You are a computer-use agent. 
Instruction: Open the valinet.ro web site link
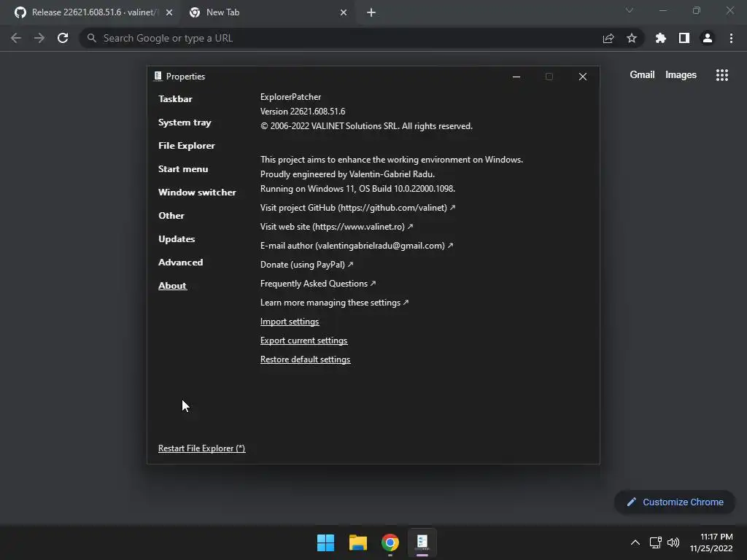tap(336, 227)
